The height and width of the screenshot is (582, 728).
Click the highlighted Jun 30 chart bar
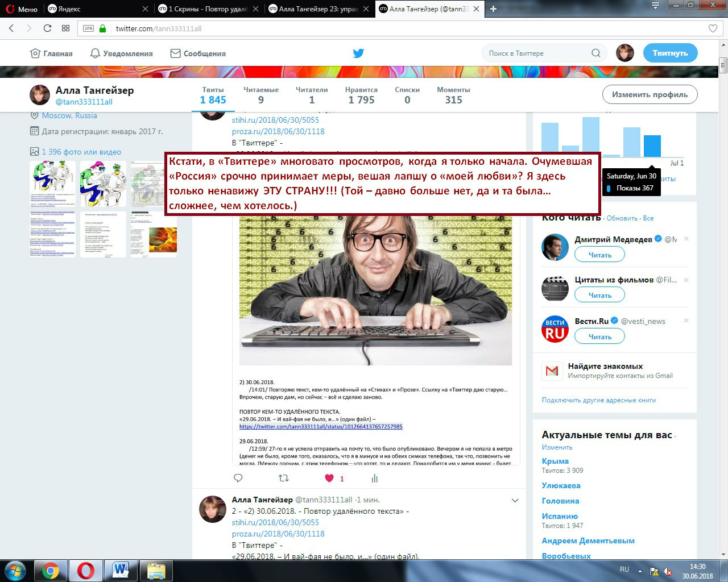652,146
